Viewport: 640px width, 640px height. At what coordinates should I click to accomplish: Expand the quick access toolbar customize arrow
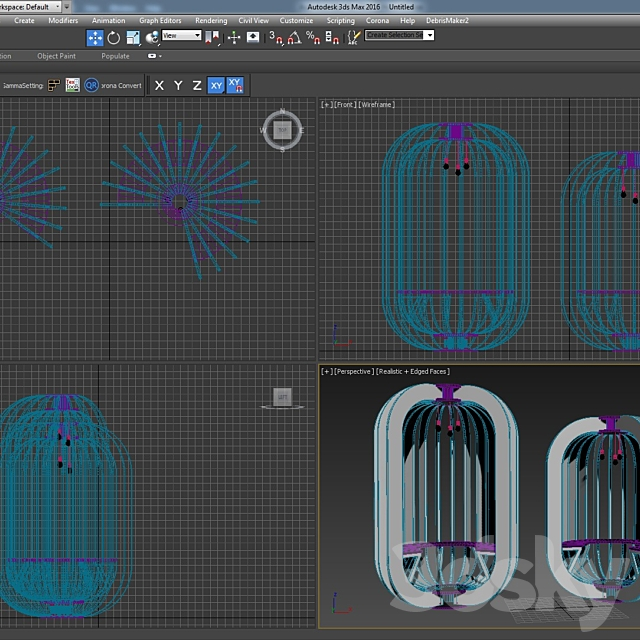pyautogui.click(x=67, y=7)
